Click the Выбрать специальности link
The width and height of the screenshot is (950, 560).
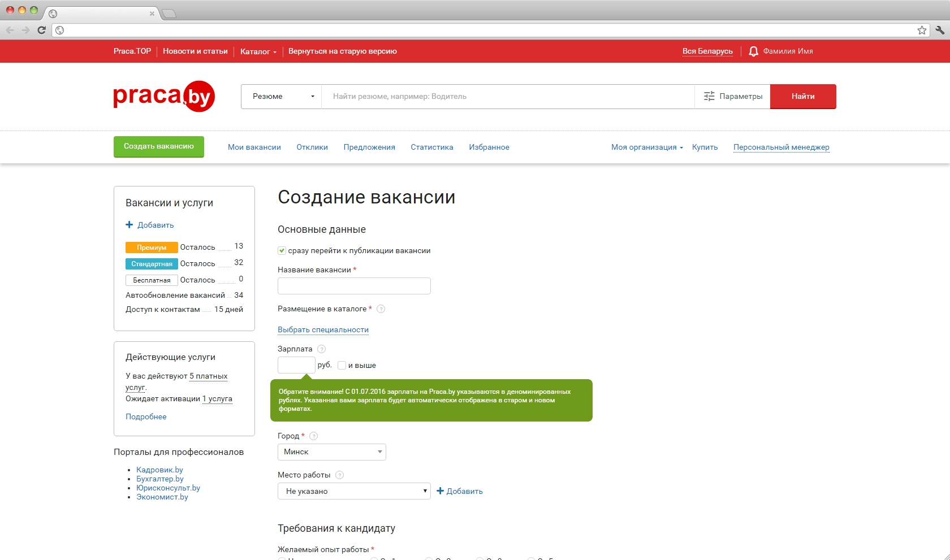coord(323,330)
